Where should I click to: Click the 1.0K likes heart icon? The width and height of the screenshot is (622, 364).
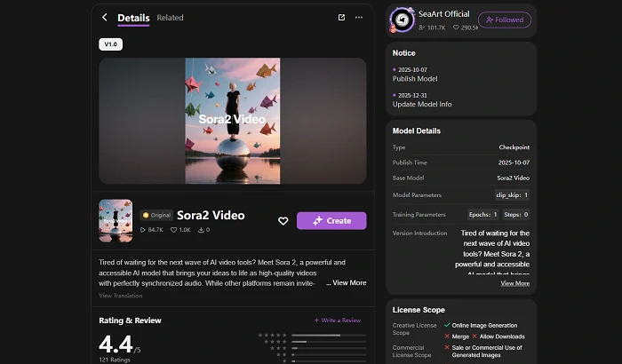tap(174, 230)
